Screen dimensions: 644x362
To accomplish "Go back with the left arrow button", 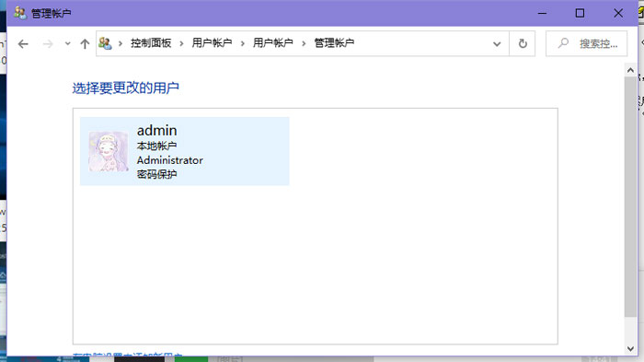I will (x=23, y=43).
